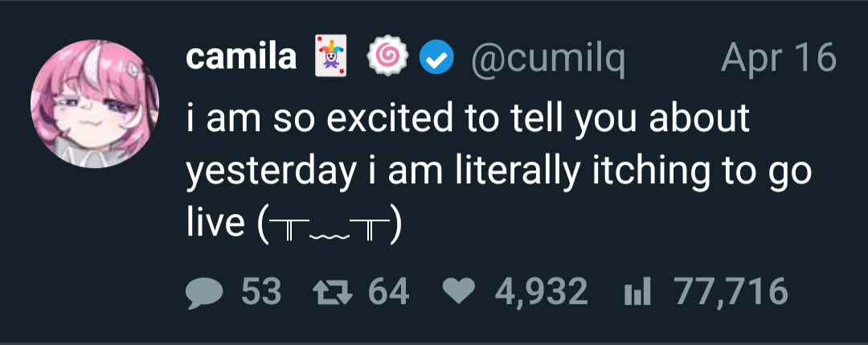Like the tweet with the heart icon

(458, 292)
